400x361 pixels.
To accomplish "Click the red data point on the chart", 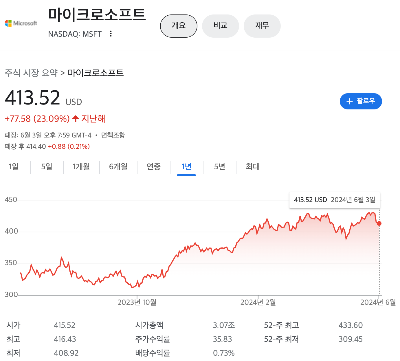I will 379,223.
